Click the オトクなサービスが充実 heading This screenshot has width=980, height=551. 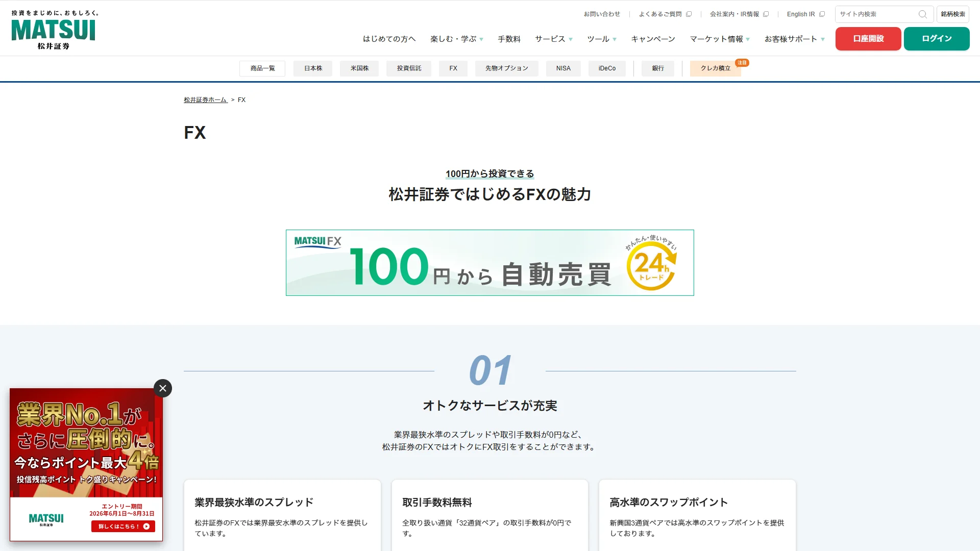pos(489,406)
